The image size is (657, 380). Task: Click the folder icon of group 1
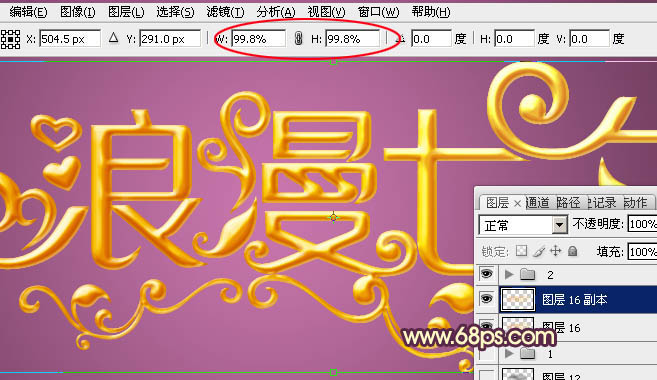click(x=528, y=354)
